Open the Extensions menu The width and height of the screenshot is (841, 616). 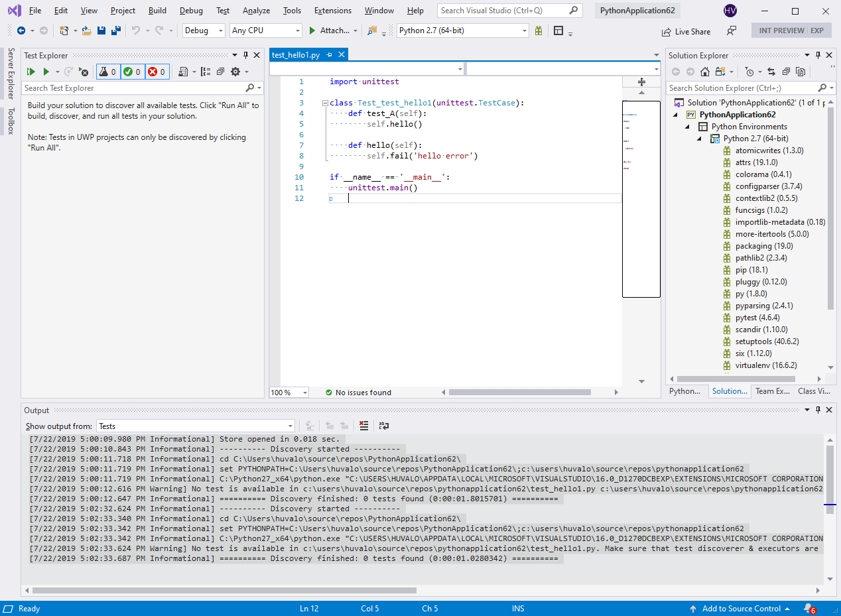click(x=333, y=11)
